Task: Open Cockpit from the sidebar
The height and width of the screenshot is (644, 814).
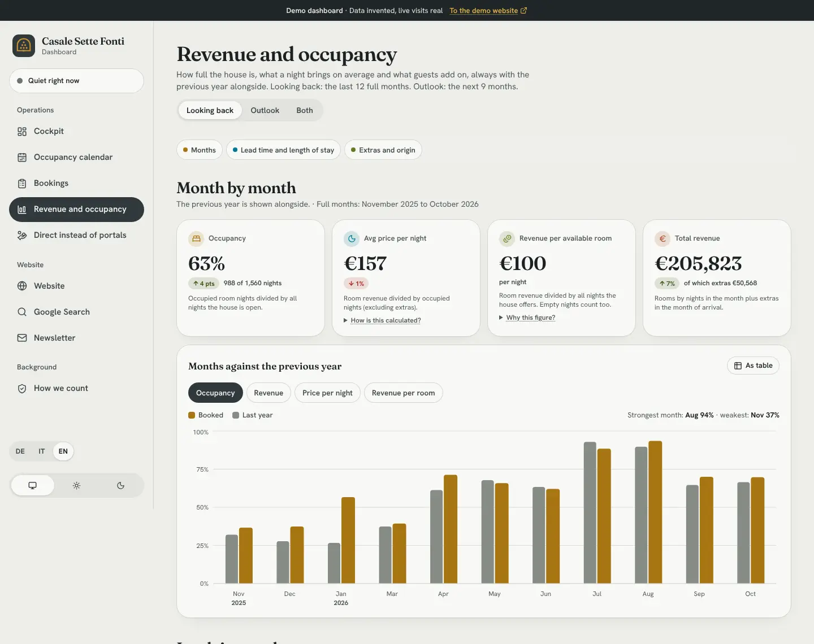Action: 76,131
